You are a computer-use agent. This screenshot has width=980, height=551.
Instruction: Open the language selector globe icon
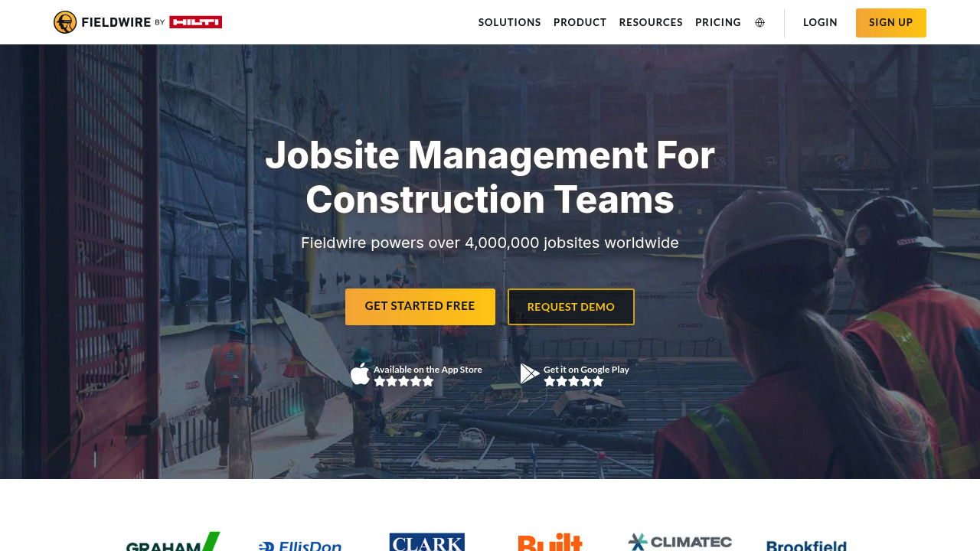point(759,22)
